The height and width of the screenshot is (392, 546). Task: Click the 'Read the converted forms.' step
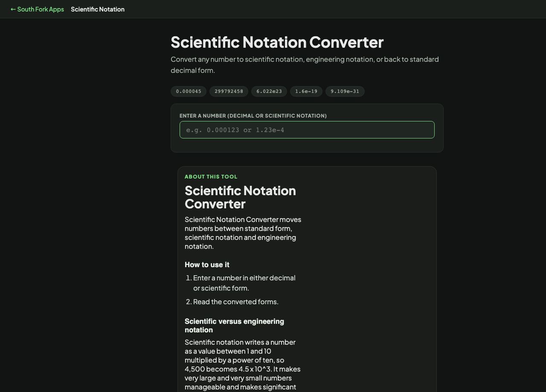(236, 302)
